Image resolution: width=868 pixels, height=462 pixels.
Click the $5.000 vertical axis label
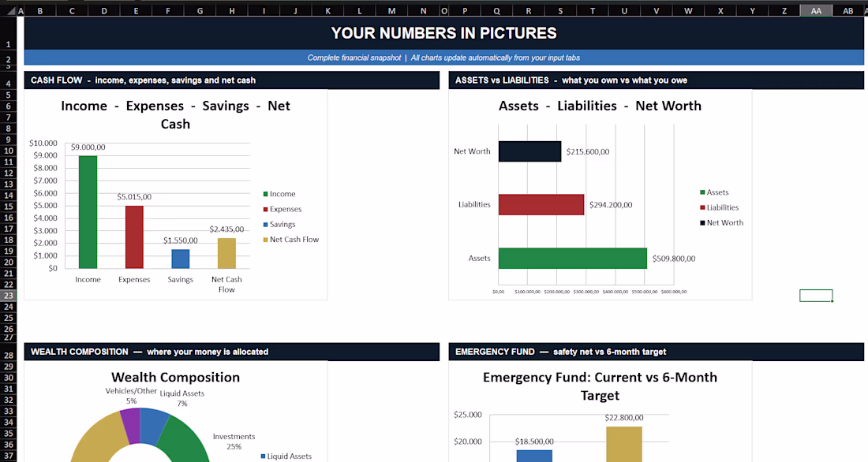coord(46,206)
